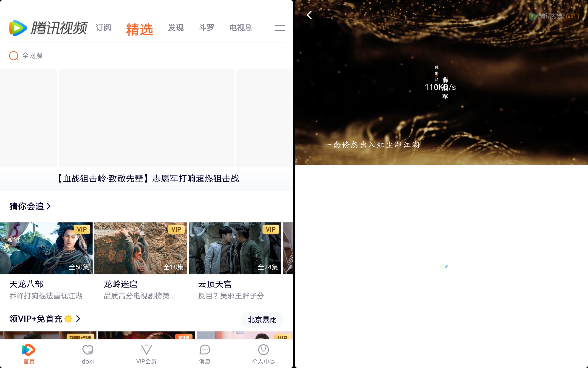Tap the 北京暴雨 hot topic button
The height and width of the screenshot is (368, 588).
click(262, 319)
